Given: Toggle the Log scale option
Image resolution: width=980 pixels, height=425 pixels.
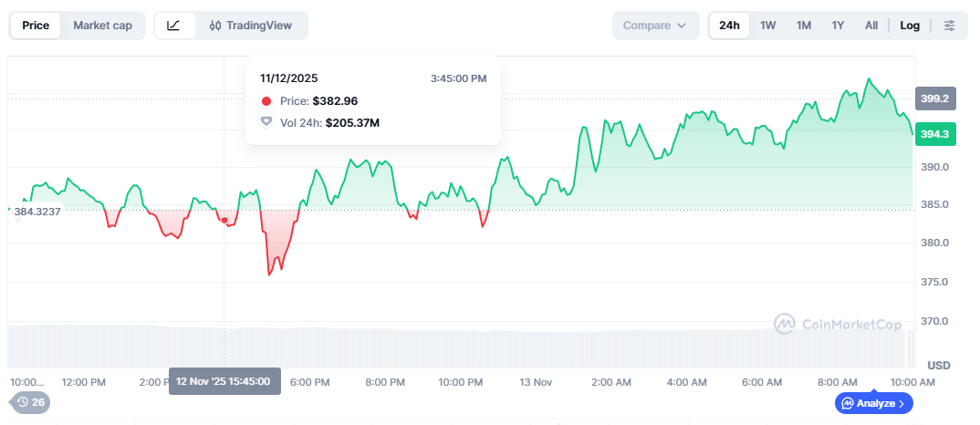Looking at the screenshot, I should pos(909,26).
